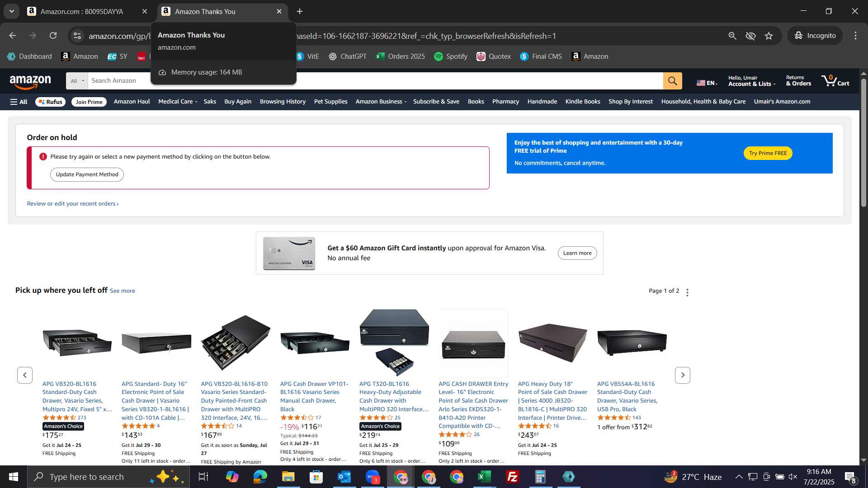Click Try Prime FREE button

[x=768, y=153]
